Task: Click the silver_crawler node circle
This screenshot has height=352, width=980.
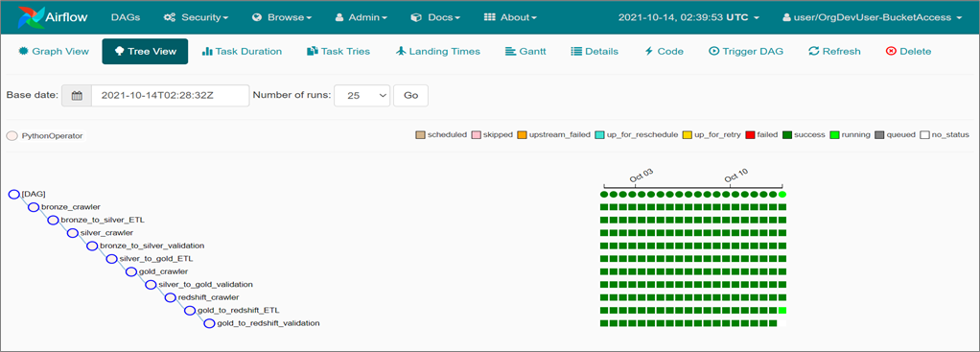Action: point(73,233)
